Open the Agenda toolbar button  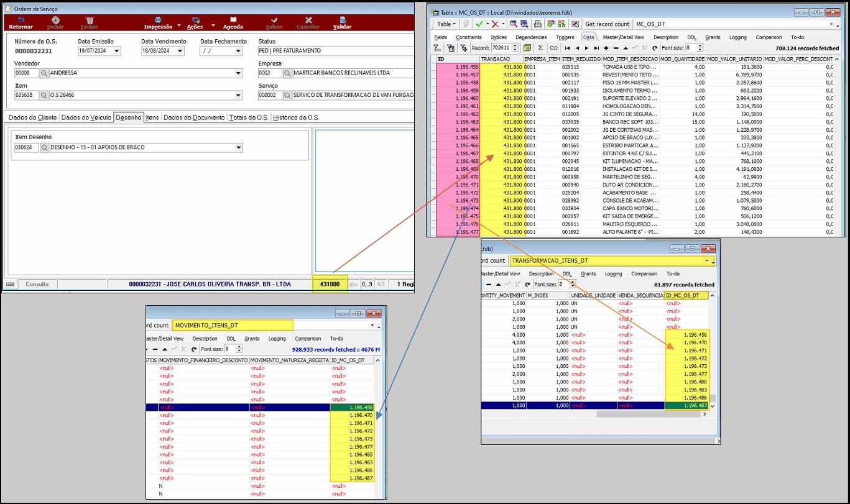pos(233,23)
